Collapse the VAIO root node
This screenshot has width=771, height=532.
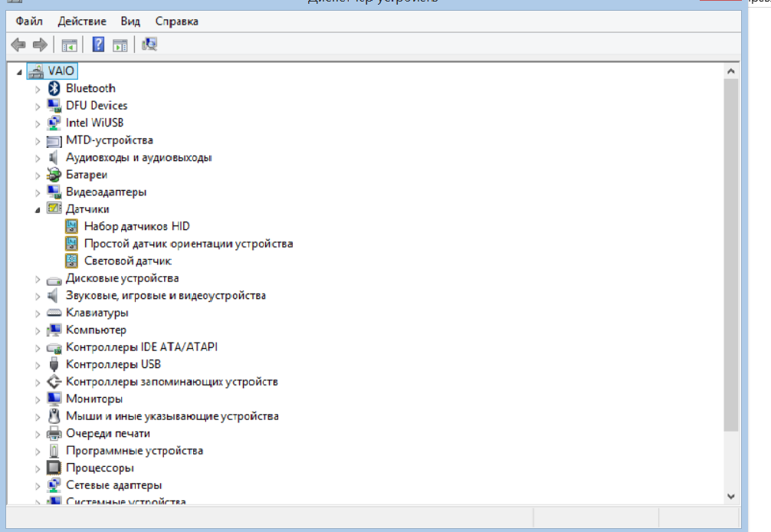click(20, 71)
